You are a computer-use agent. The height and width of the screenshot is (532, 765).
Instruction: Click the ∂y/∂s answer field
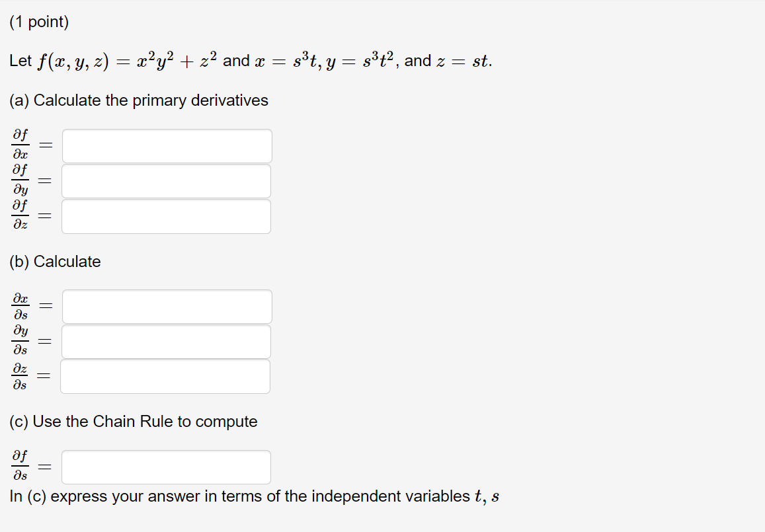tap(167, 341)
